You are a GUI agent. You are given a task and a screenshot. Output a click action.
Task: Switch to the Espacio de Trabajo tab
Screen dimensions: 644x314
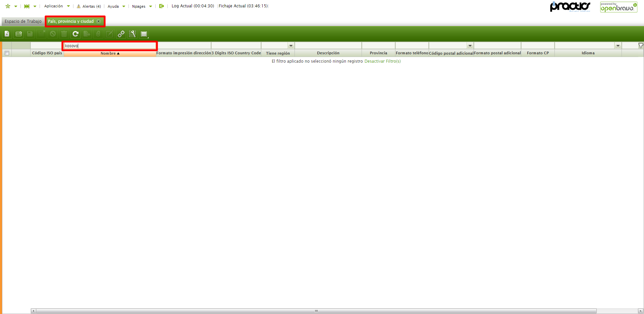click(x=23, y=21)
